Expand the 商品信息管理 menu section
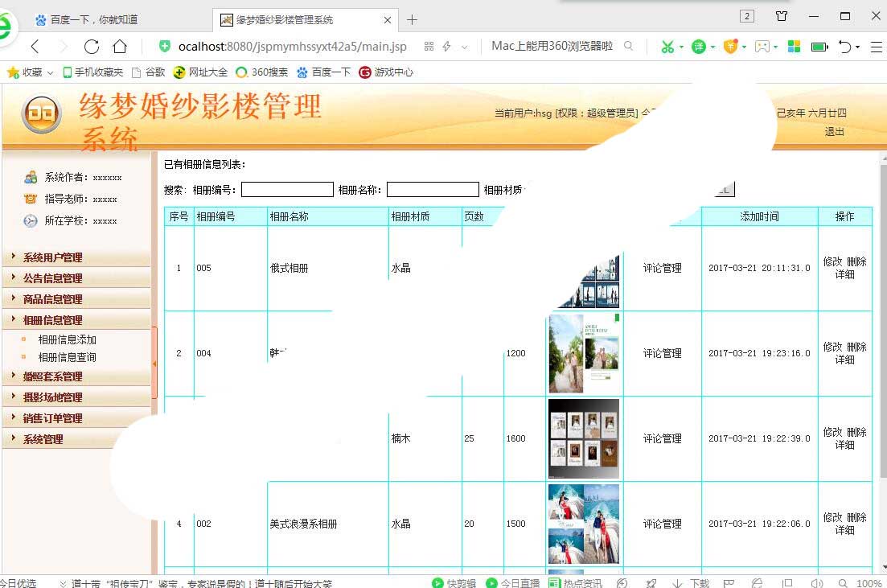This screenshot has height=588, width=887. click(x=53, y=299)
